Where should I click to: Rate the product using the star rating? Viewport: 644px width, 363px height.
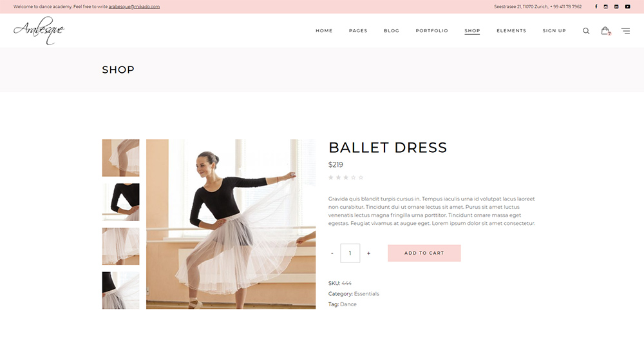(346, 177)
